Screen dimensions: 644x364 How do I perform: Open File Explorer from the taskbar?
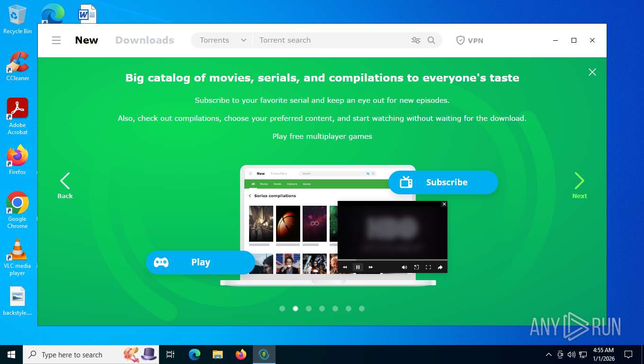pyautogui.click(x=218, y=355)
